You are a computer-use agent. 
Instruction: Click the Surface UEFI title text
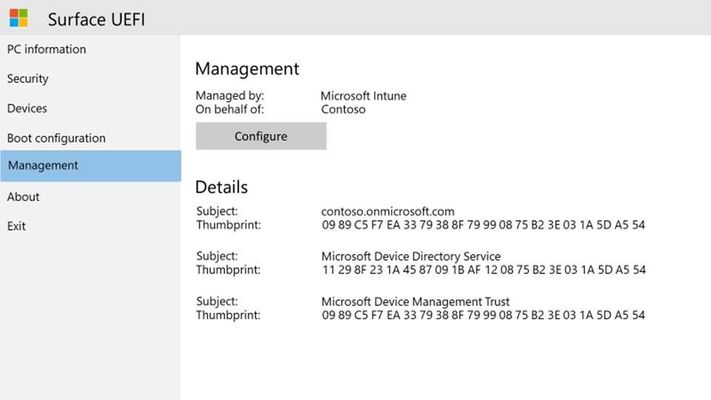(96, 20)
